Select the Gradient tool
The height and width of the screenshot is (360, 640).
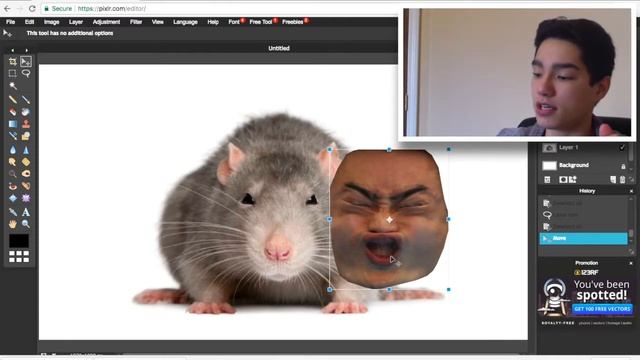[x=13, y=124]
